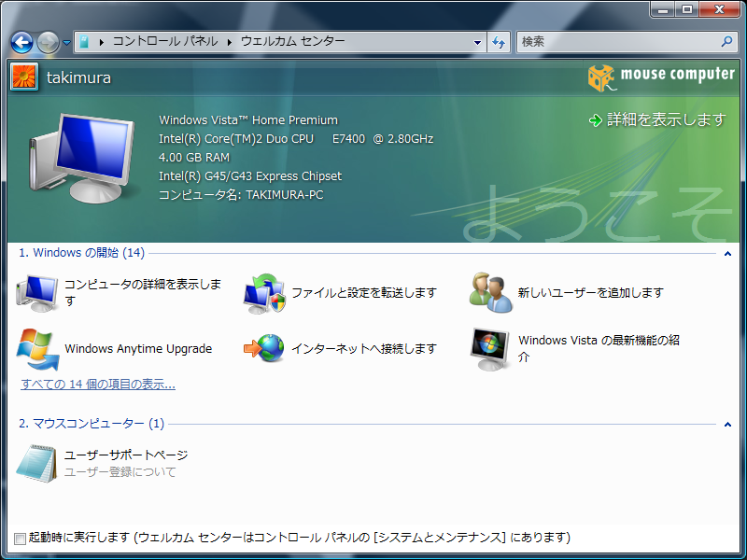Screen dimensions: 747x560
Task: Open すべての 14 個の項目の表示 link
Action: click(98, 384)
